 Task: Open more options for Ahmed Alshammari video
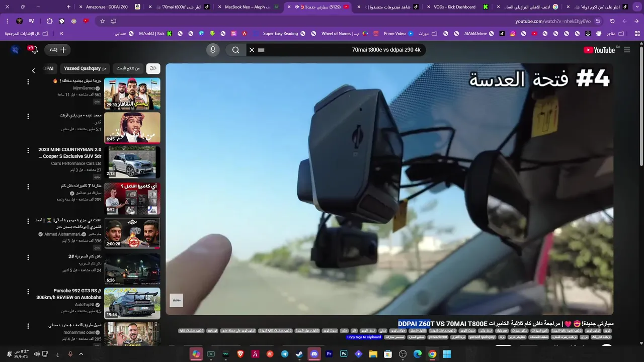(x=28, y=221)
